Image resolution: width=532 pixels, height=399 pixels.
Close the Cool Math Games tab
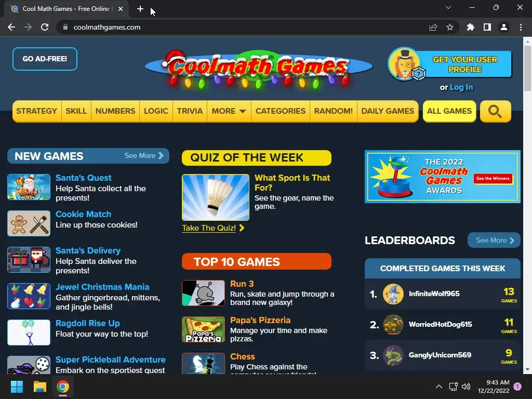pos(121,9)
